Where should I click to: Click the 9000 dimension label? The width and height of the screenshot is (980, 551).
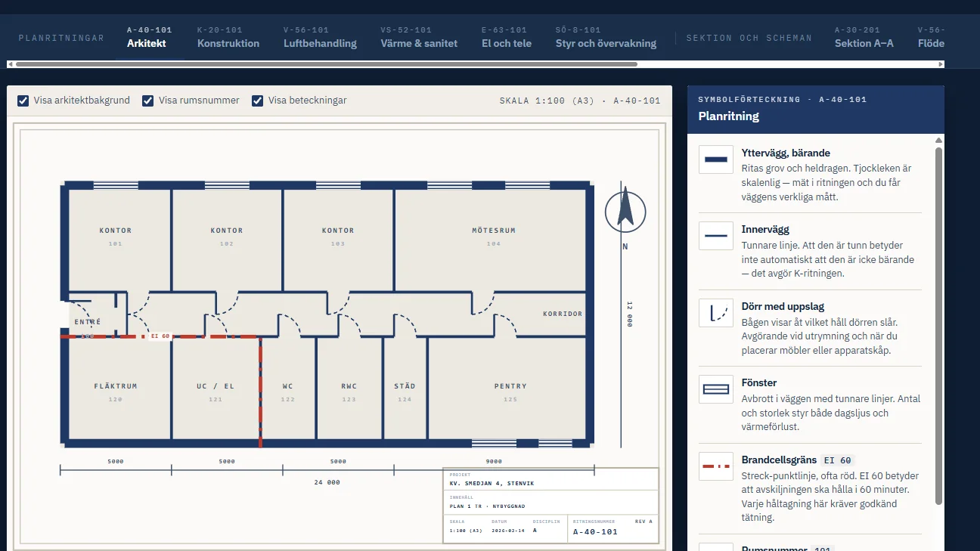coord(494,461)
